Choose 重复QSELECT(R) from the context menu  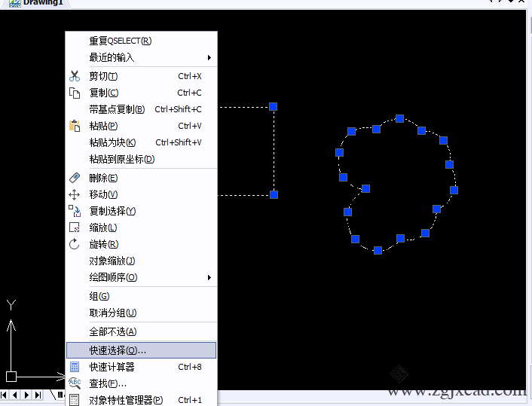tap(141, 41)
